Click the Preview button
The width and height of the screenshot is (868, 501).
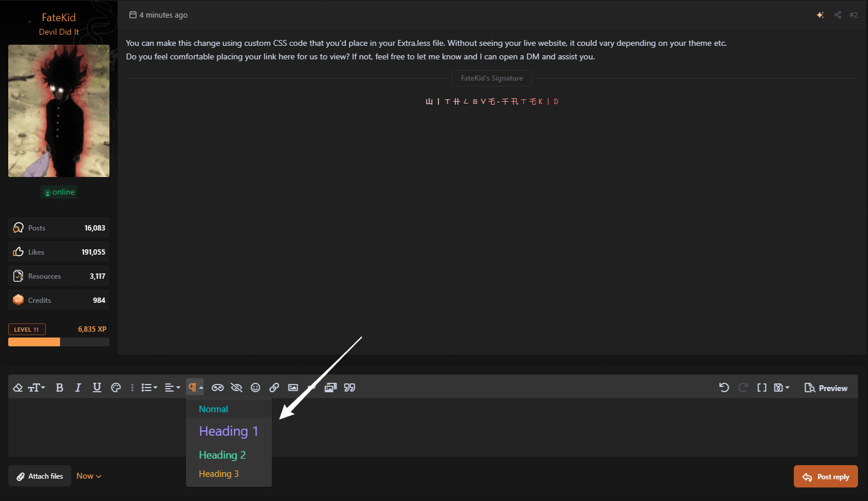(826, 388)
